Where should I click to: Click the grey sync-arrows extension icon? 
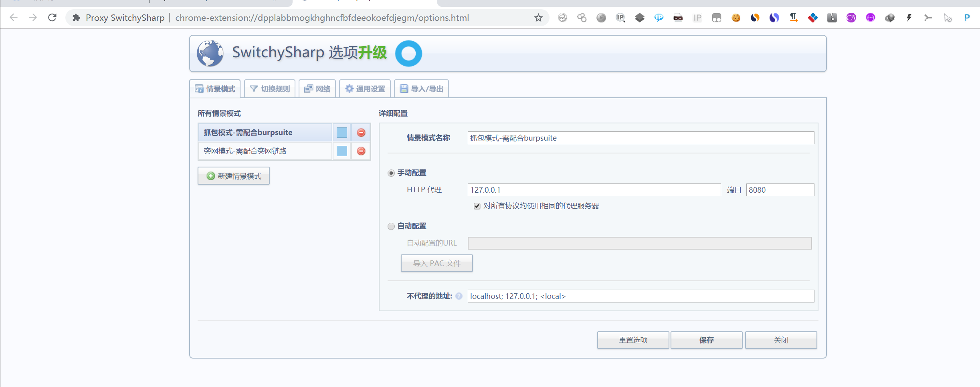563,18
